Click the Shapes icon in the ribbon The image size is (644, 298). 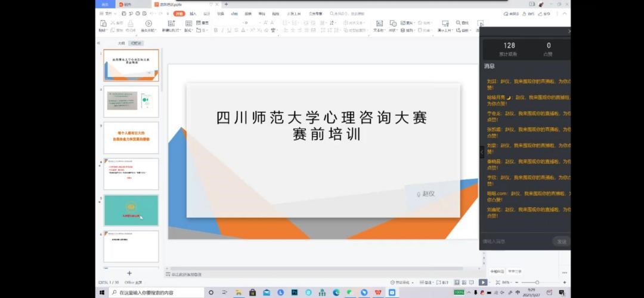(x=393, y=24)
